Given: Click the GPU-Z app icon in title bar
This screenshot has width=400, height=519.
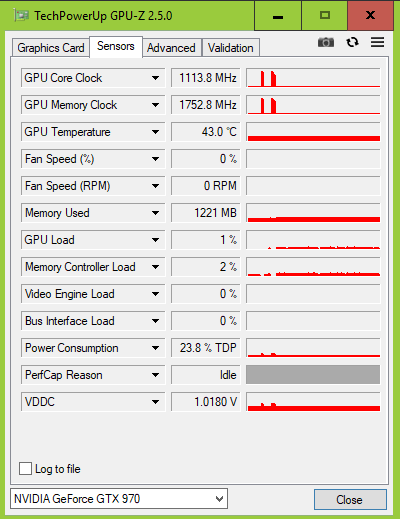Looking at the screenshot, I should (x=21, y=16).
